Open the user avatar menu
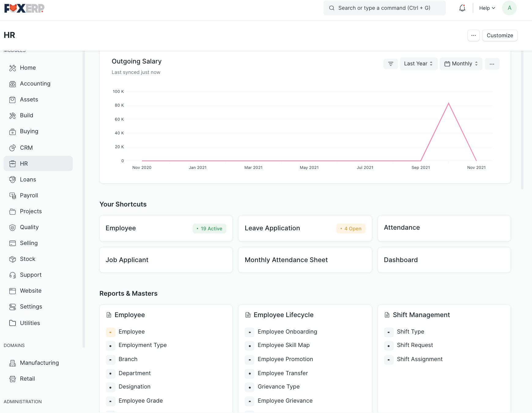This screenshot has height=413, width=532. (509, 8)
